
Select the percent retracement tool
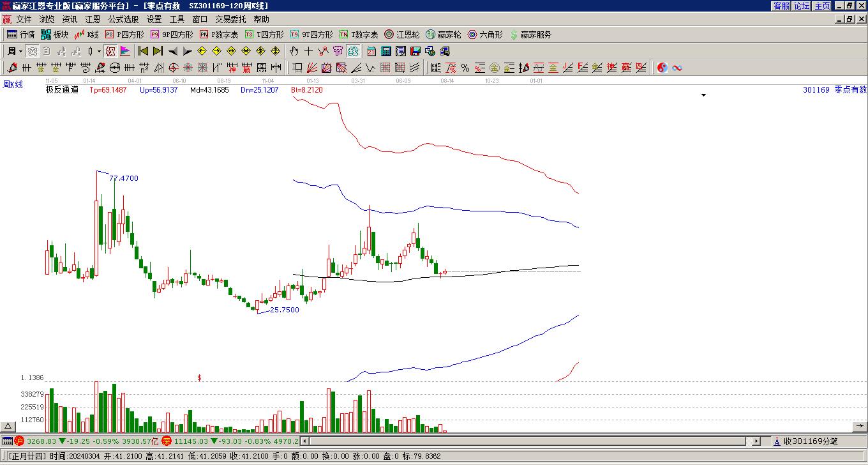pyautogui.click(x=465, y=68)
